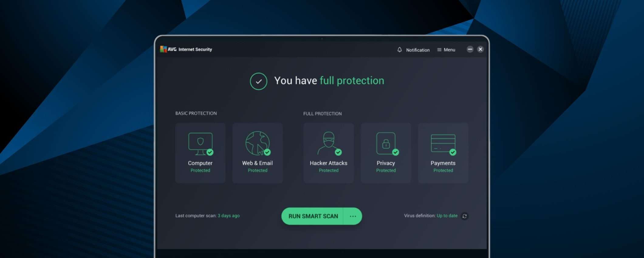The image size is (644, 258).
Task: Click Protected status under Privacy
Action: point(386,170)
